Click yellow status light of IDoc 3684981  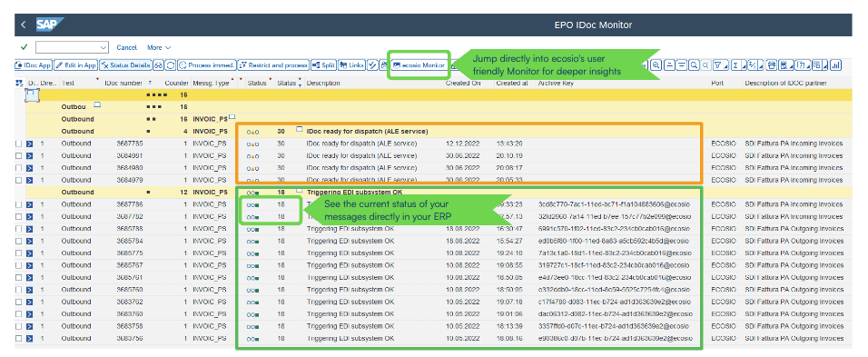[253, 156]
